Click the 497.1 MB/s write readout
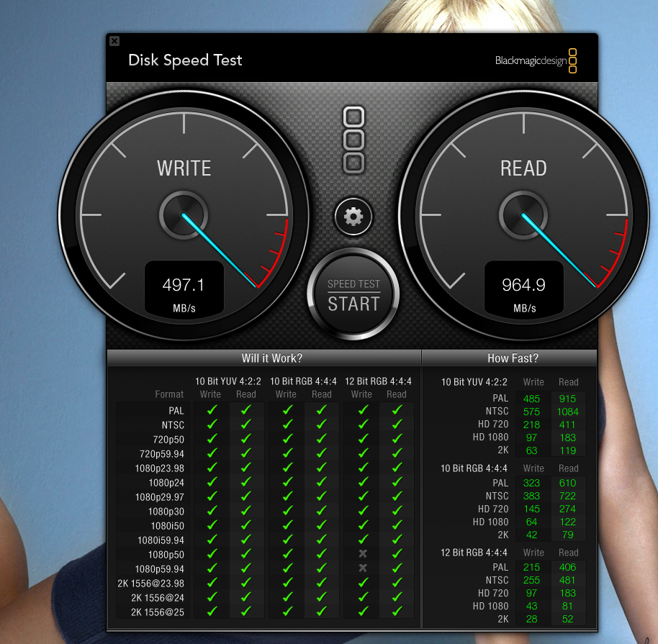 click(184, 289)
